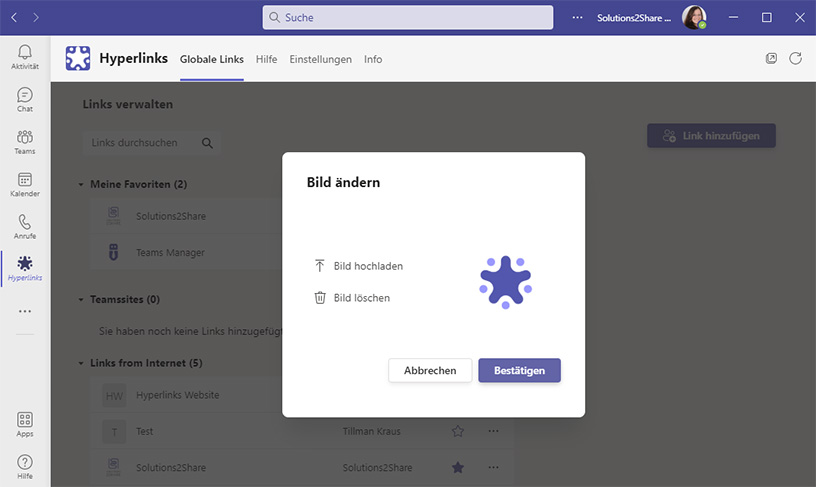Switch to the Einstellungen tab
The height and width of the screenshot is (487, 816).
coord(321,59)
